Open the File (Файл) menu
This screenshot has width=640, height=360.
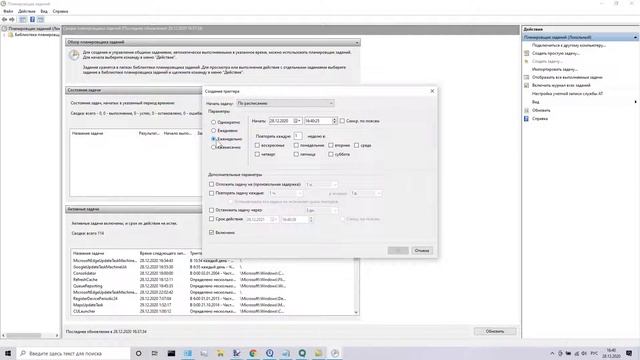pyautogui.click(x=8, y=11)
